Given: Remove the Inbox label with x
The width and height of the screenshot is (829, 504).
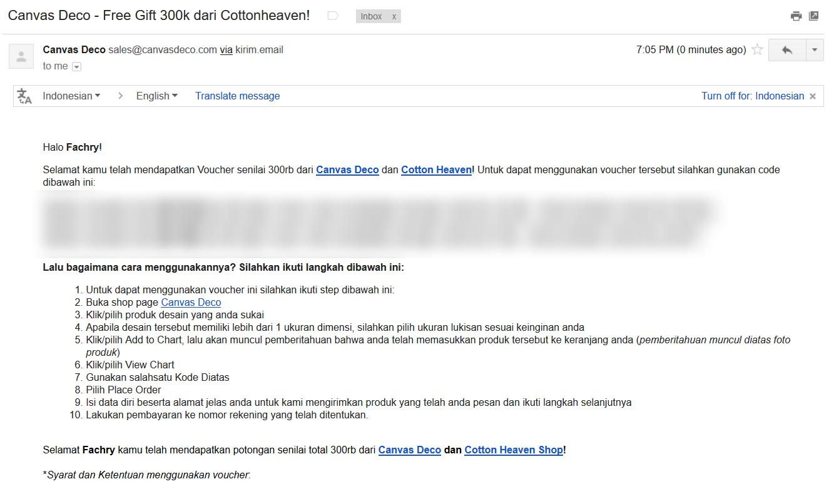Looking at the screenshot, I should [394, 17].
